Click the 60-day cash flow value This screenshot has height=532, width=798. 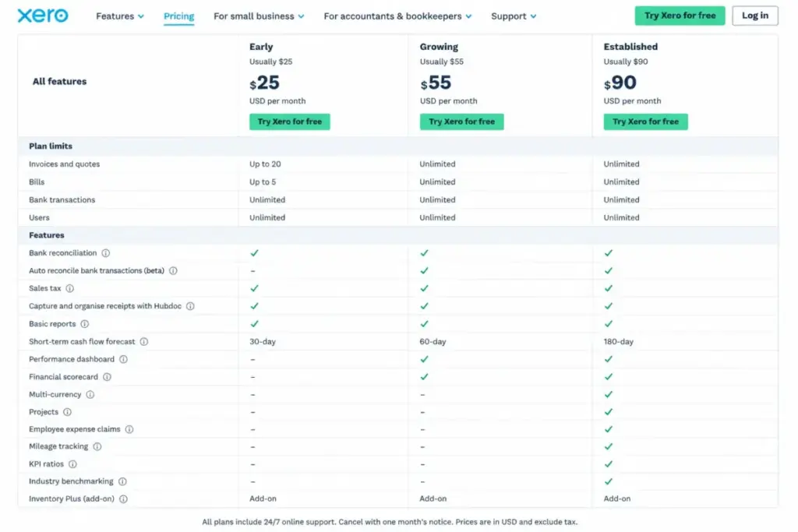433,342
